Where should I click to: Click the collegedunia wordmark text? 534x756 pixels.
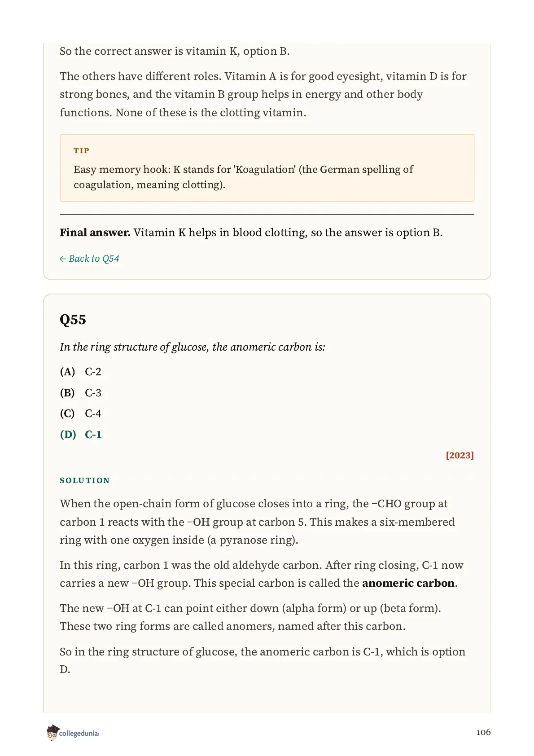[79, 733]
